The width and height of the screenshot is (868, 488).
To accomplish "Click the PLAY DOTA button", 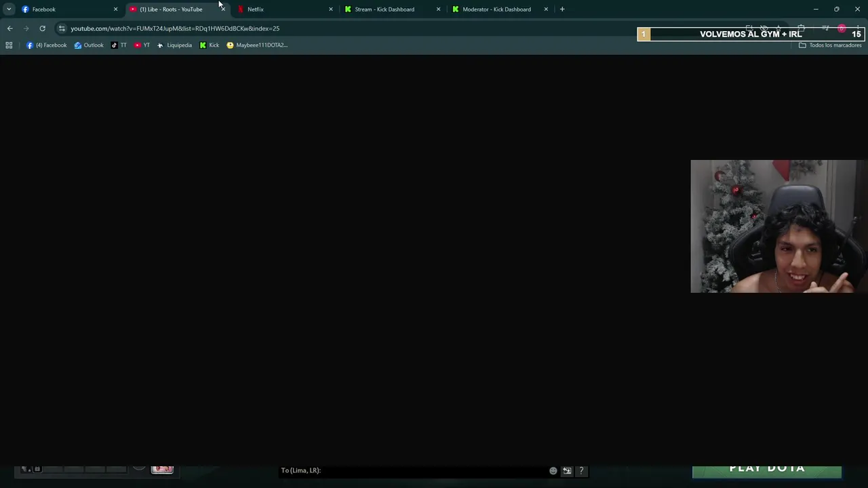I will coord(767,470).
